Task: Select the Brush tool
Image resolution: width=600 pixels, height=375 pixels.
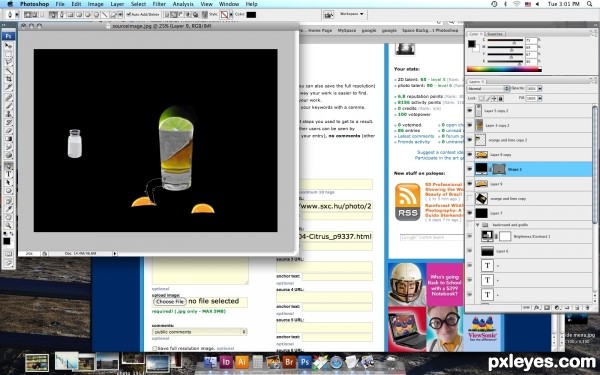Action: [x=8, y=106]
